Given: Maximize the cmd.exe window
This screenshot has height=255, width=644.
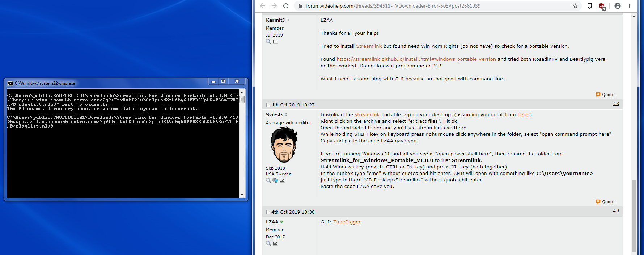Looking at the screenshot, I should pyautogui.click(x=223, y=81).
